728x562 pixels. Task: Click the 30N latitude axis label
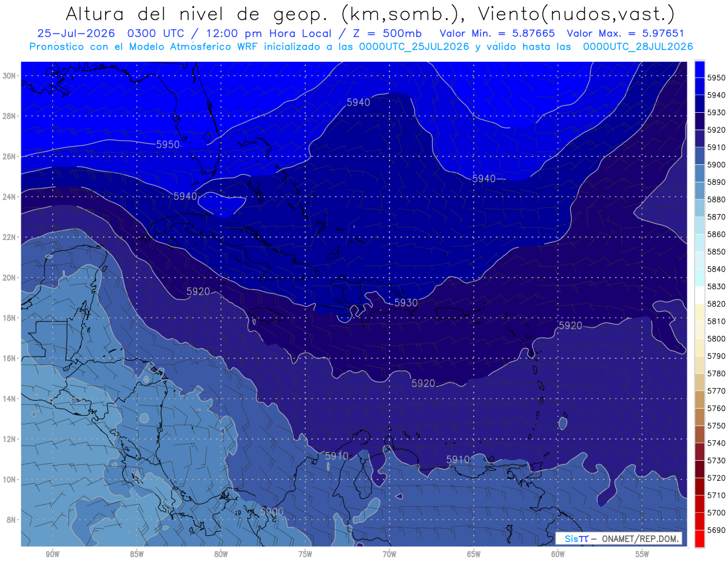click(9, 76)
